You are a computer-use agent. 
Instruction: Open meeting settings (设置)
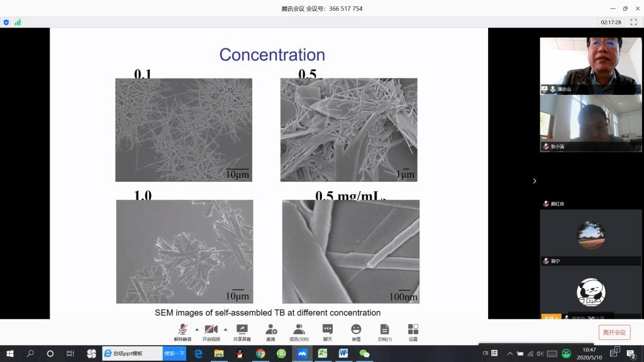point(413,331)
